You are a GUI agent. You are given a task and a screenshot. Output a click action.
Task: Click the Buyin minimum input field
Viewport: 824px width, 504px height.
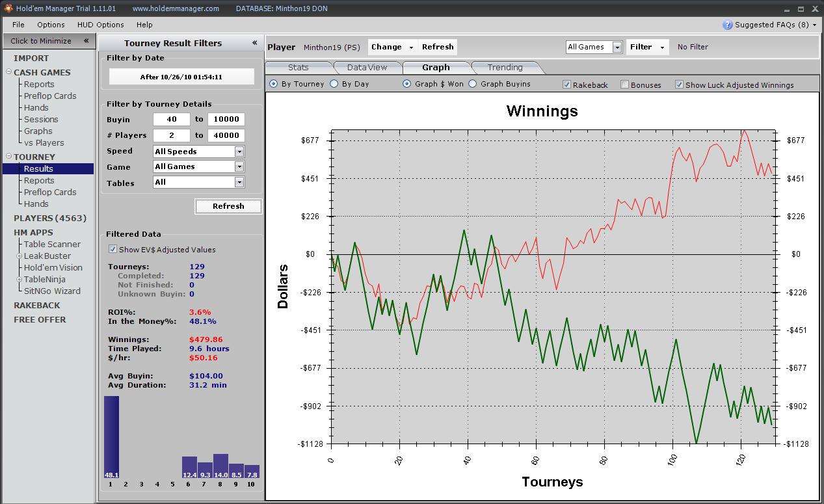[171, 120]
